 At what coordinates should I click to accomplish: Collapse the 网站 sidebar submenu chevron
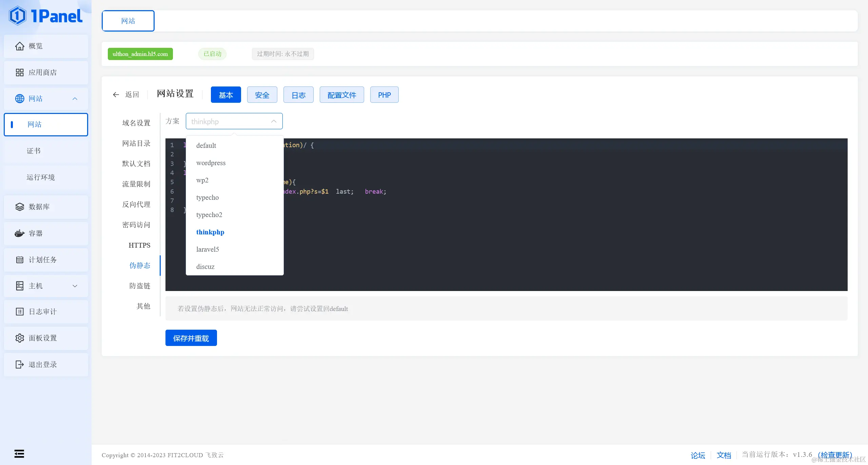coord(75,99)
